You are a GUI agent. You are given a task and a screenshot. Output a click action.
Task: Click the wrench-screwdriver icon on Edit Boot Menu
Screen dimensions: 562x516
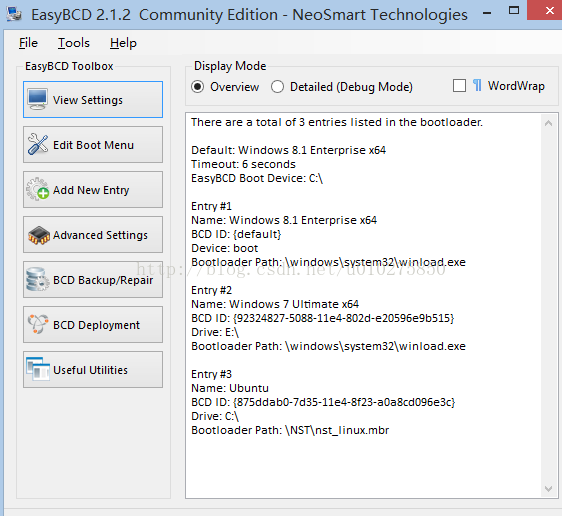pyautogui.click(x=38, y=144)
